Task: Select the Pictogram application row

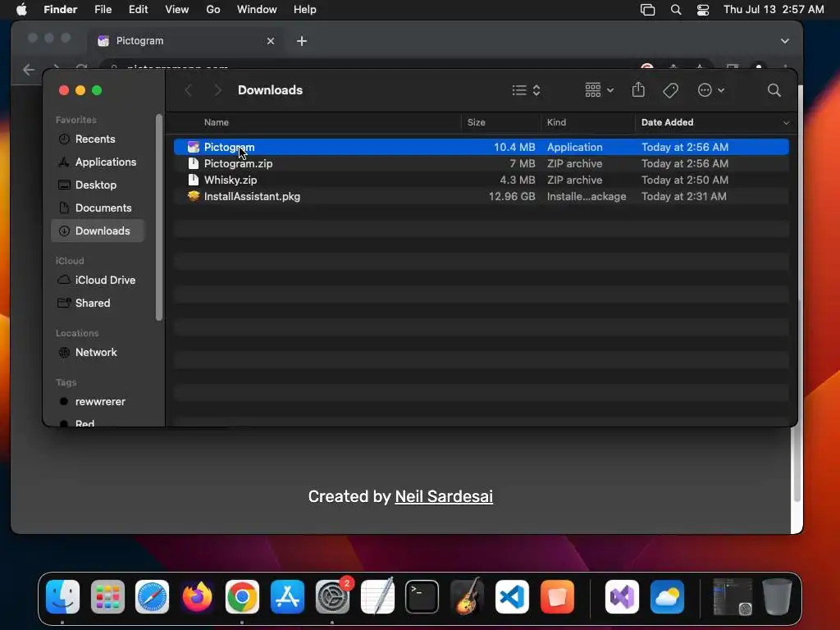Action: coord(481,147)
